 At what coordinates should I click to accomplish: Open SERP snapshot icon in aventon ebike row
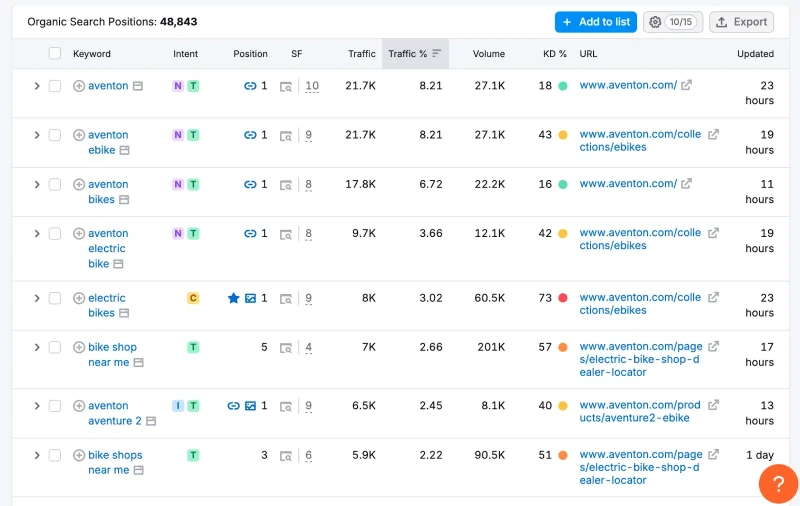pos(286,136)
